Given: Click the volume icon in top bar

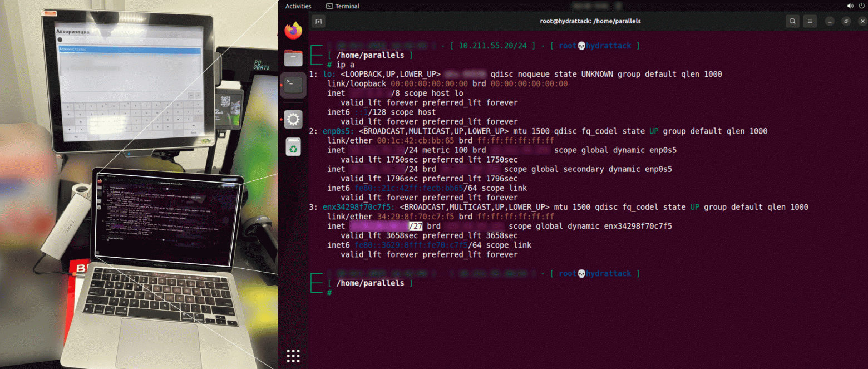Looking at the screenshot, I should point(850,6).
